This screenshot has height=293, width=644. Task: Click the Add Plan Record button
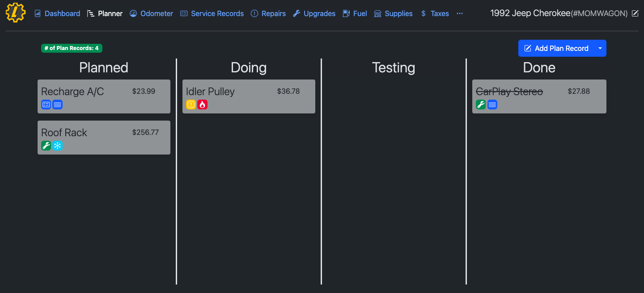[556, 48]
